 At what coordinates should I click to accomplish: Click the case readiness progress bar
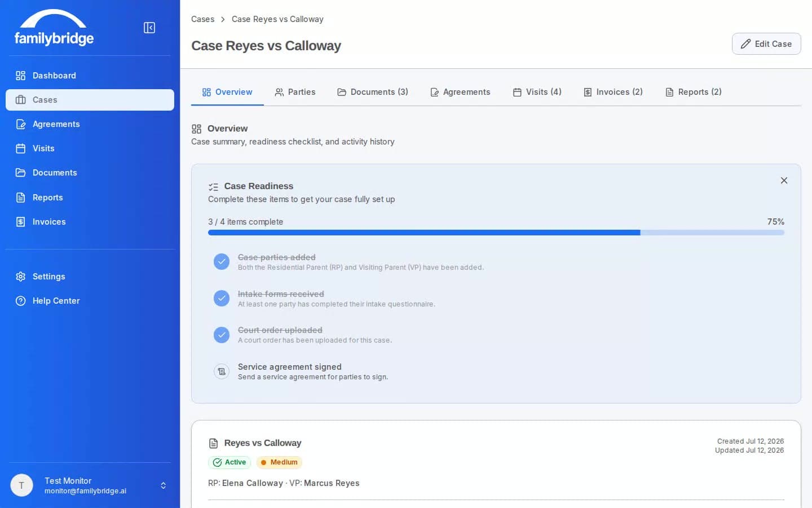coord(496,233)
